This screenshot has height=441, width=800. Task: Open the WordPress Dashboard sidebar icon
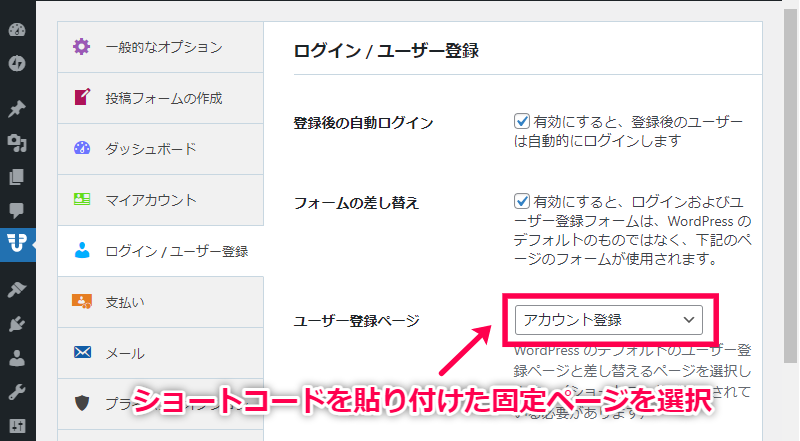[17, 30]
